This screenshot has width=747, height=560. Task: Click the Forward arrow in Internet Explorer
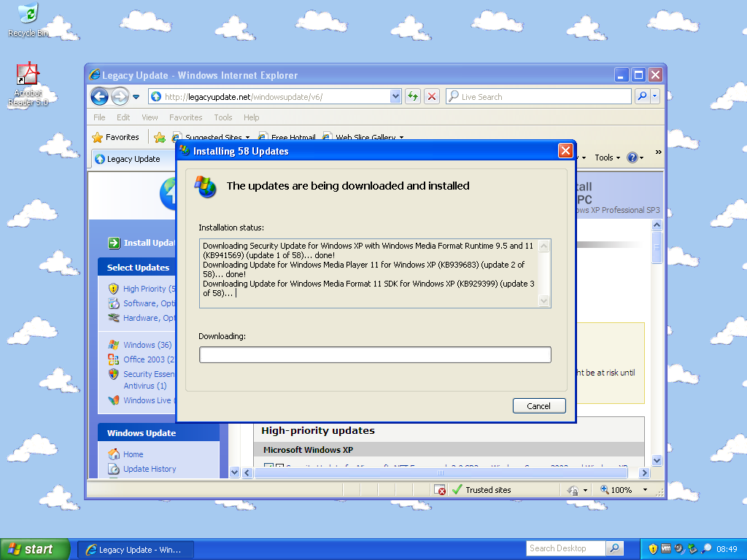pos(120,97)
